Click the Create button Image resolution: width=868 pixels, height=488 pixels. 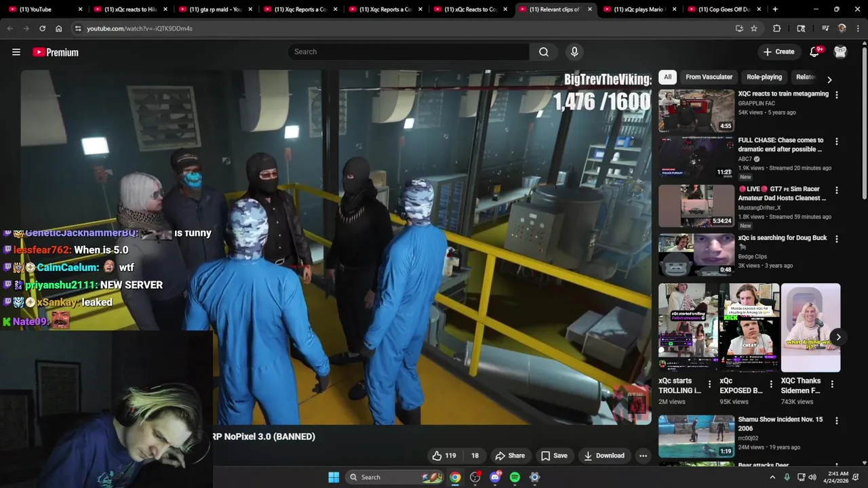pyautogui.click(x=778, y=52)
